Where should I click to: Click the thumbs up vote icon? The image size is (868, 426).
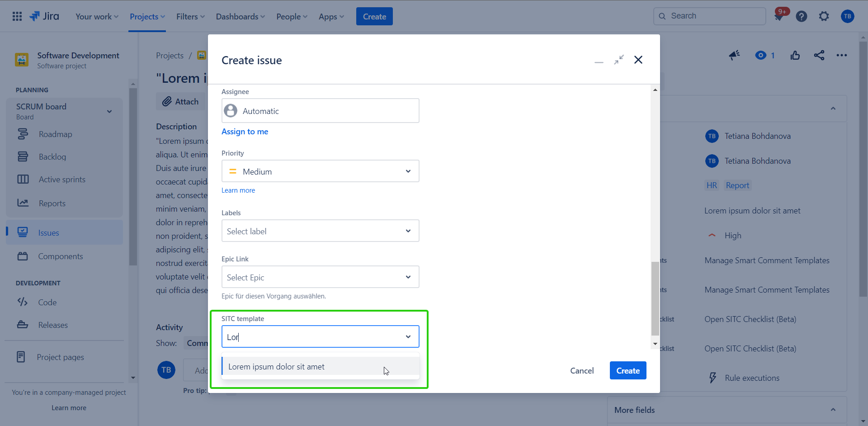pos(795,56)
